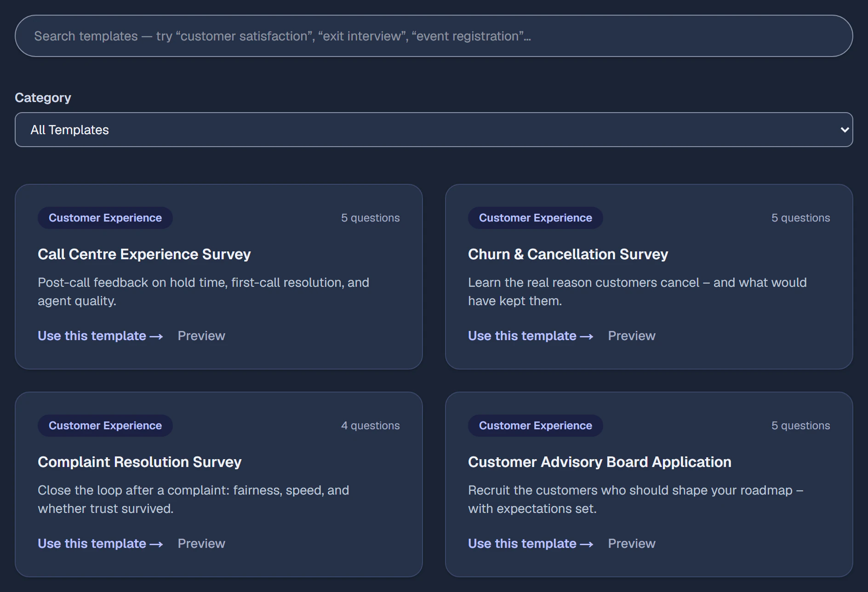Click the Call Centre Experience Survey title
868x592 pixels.
144,254
